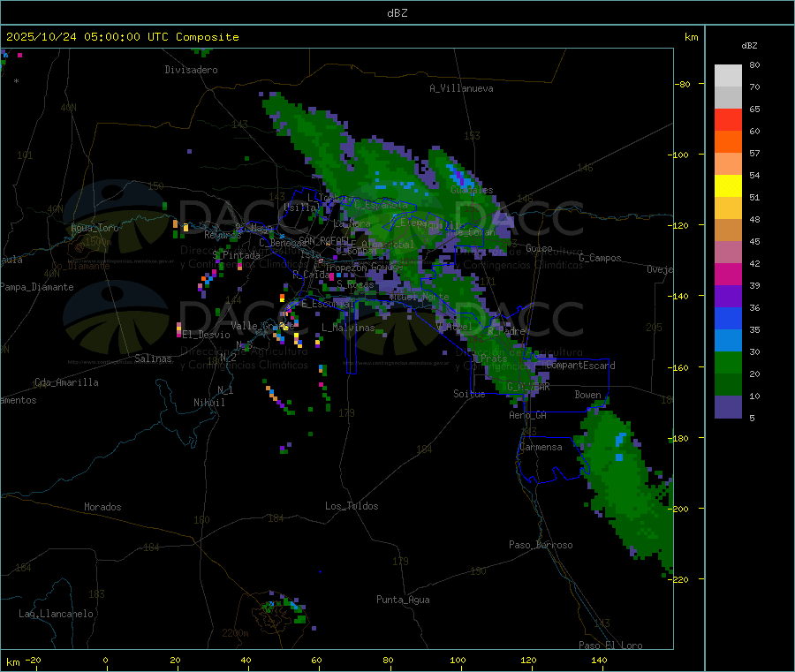Click the 0 km tick on bottom axis
The width and height of the screenshot is (795, 672).
point(105,660)
